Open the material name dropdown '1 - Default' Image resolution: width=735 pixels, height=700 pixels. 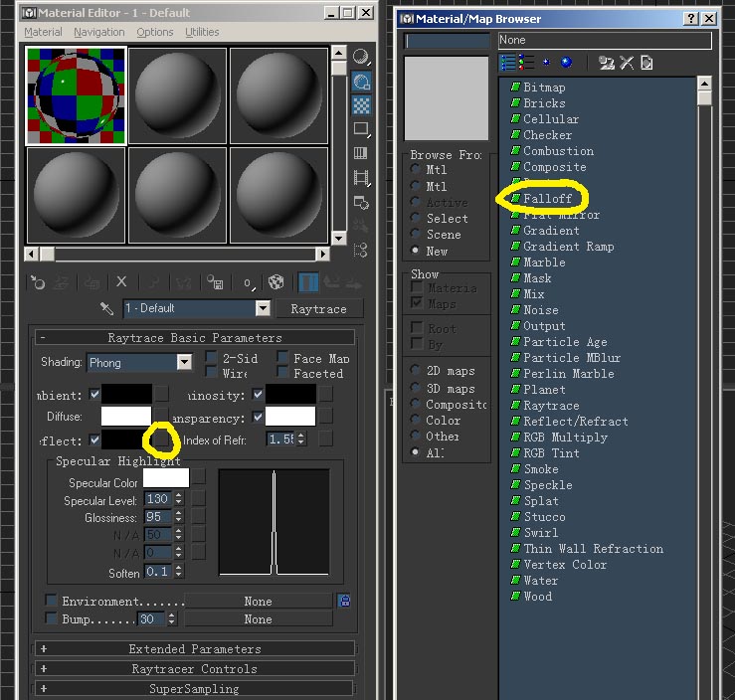coord(196,309)
